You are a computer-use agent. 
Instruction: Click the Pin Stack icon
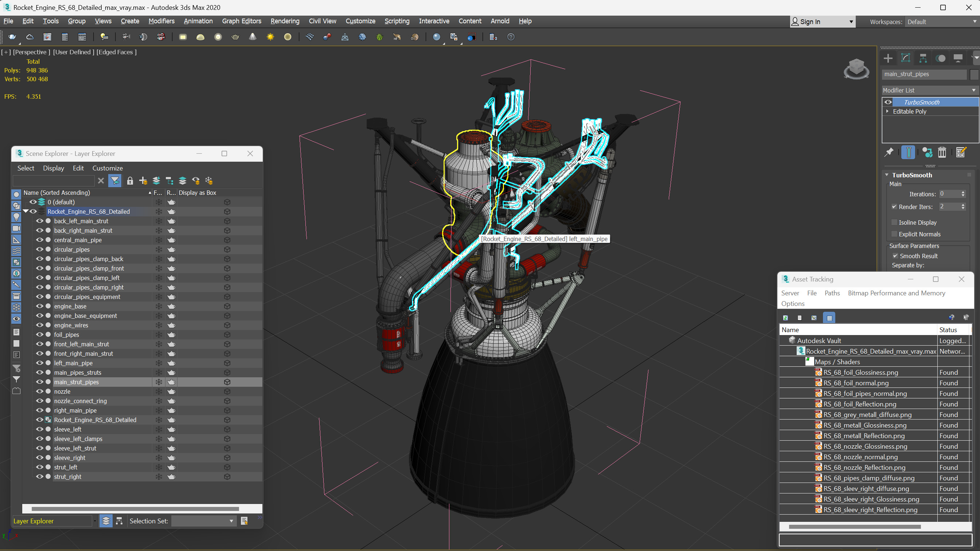[x=889, y=153]
